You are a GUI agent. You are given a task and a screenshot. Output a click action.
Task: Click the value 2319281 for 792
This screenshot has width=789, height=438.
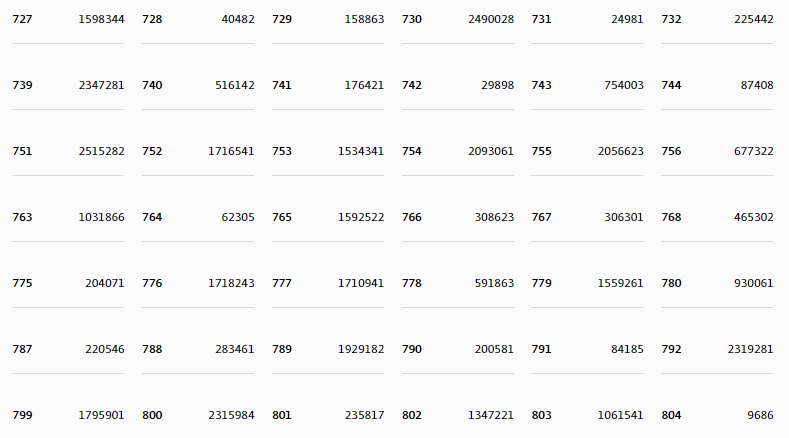pyautogui.click(x=750, y=349)
